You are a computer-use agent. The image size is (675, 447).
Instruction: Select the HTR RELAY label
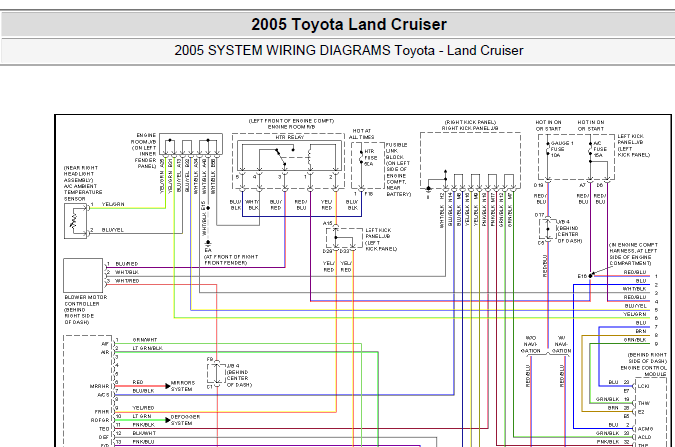290,137
